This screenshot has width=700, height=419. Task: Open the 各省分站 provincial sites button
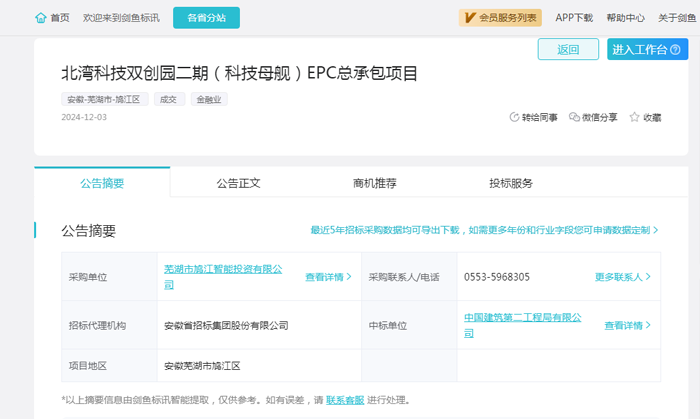[206, 18]
